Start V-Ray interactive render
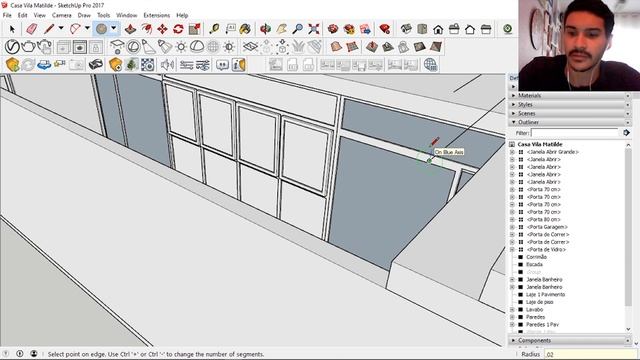 44,47
